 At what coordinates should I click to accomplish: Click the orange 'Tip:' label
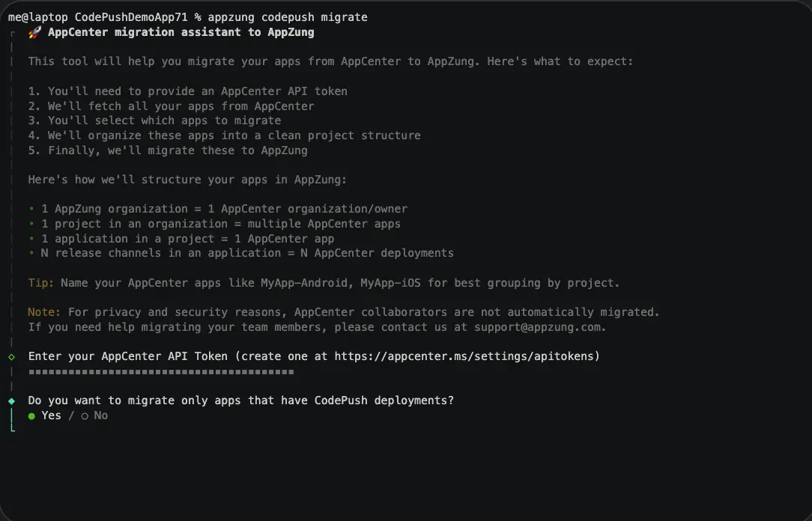click(41, 283)
